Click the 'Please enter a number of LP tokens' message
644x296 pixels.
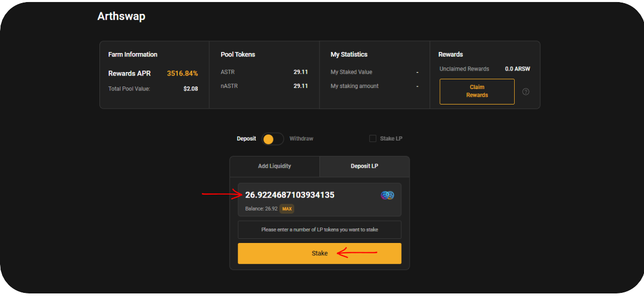319,230
